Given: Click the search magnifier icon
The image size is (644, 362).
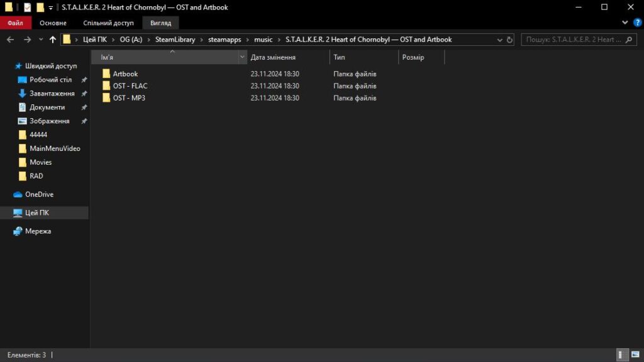Looking at the screenshot, I should click(629, 40).
